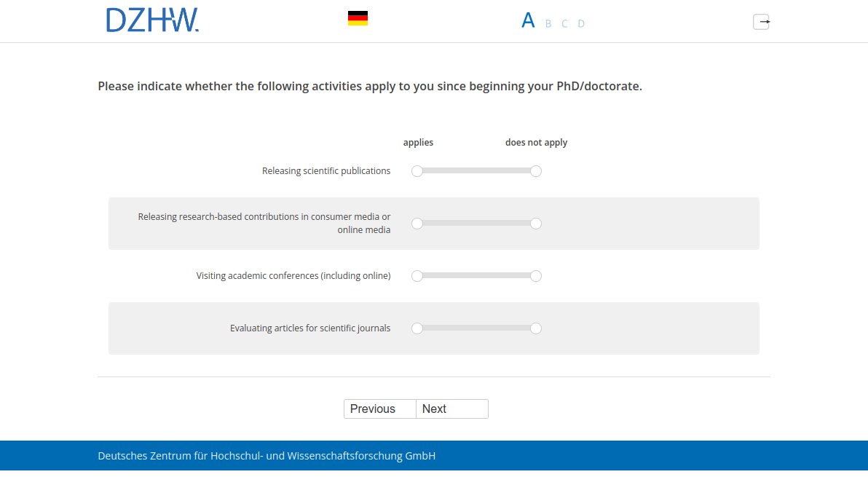The height and width of the screenshot is (477, 868).
Task: Click the 'Visiting academic conferences' row label
Action: click(x=293, y=276)
